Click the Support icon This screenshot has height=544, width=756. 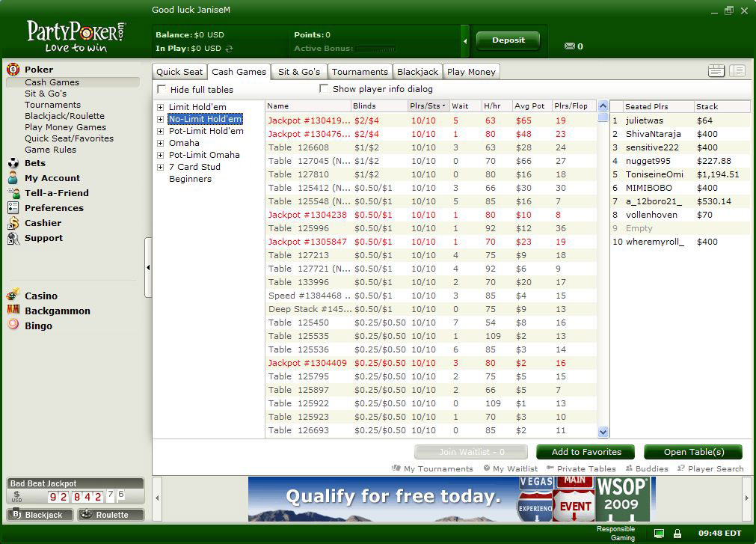click(13, 238)
